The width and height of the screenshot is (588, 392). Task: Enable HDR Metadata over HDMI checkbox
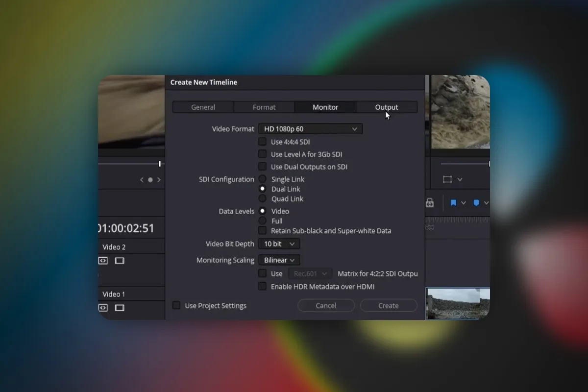263,286
